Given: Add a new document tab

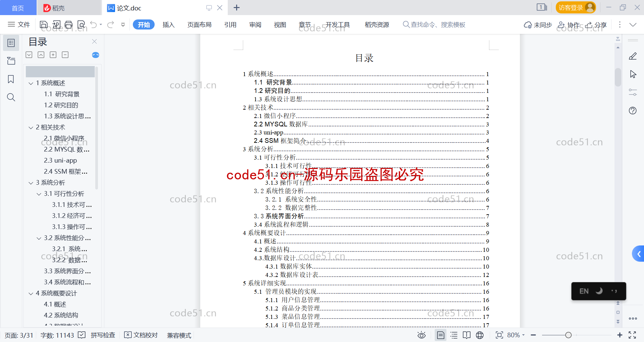Looking at the screenshot, I should pyautogui.click(x=236, y=7).
